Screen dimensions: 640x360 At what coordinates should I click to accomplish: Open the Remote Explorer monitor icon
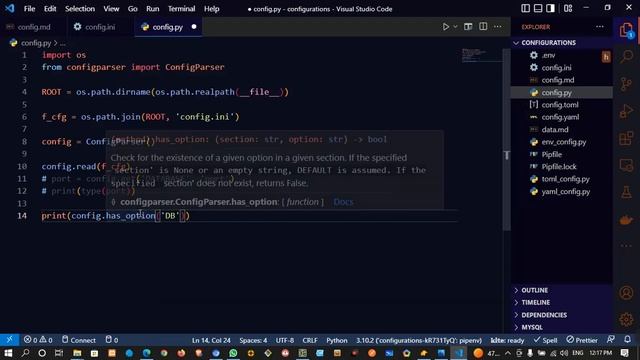(x=626, y=165)
